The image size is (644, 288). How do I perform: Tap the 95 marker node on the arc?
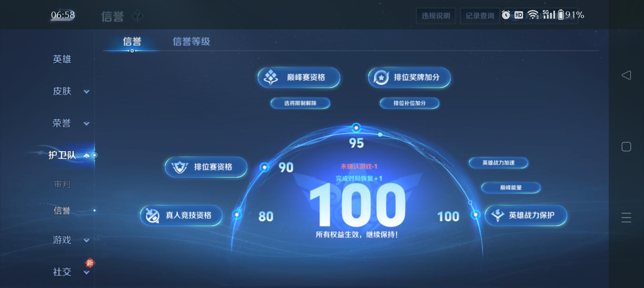[356, 128]
